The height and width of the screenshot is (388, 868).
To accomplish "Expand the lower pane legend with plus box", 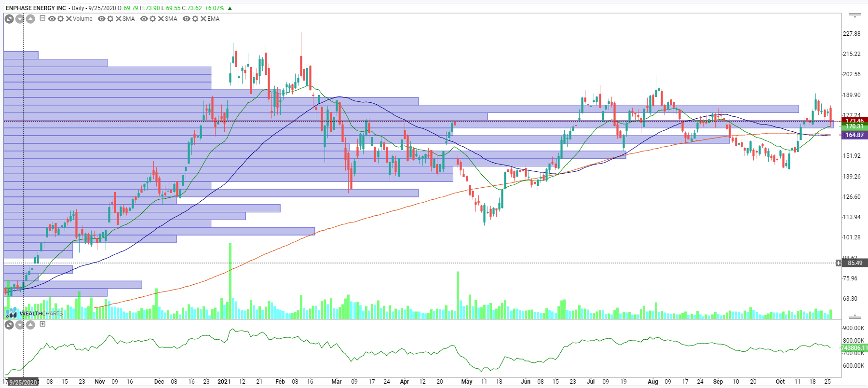I will [42, 324].
